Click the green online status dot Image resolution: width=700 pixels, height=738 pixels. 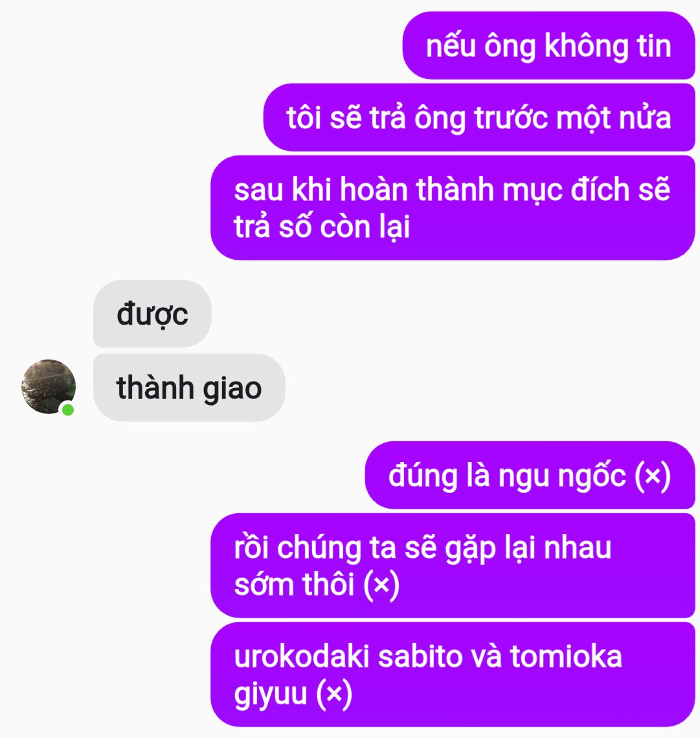click(x=68, y=410)
